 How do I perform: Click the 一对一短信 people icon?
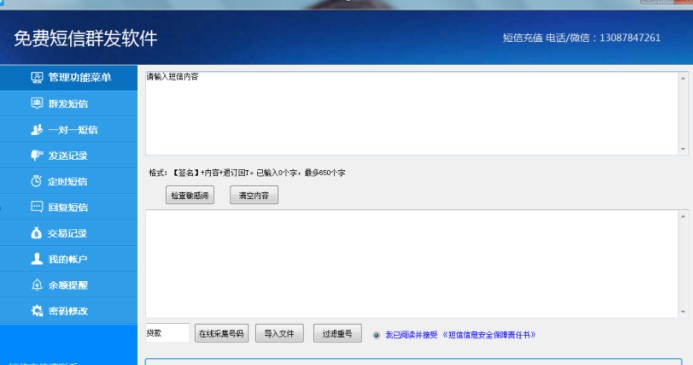(x=37, y=129)
